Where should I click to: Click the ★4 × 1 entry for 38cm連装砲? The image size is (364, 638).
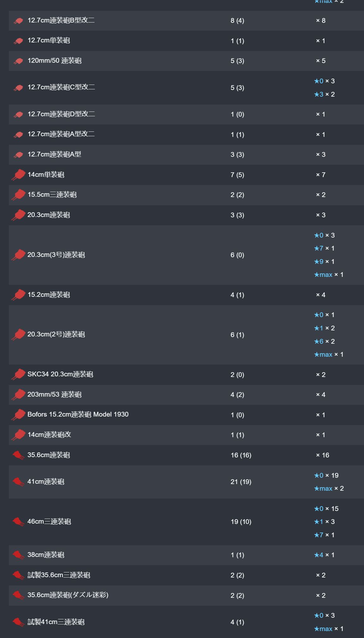click(324, 555)
